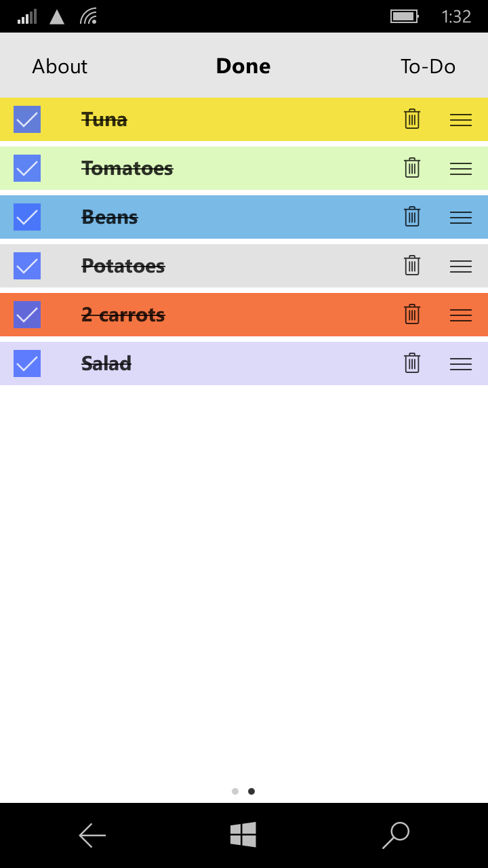
Task: Delete the Tuna item with trash icon
Action: pyautogui.click(x=412, y=119)
